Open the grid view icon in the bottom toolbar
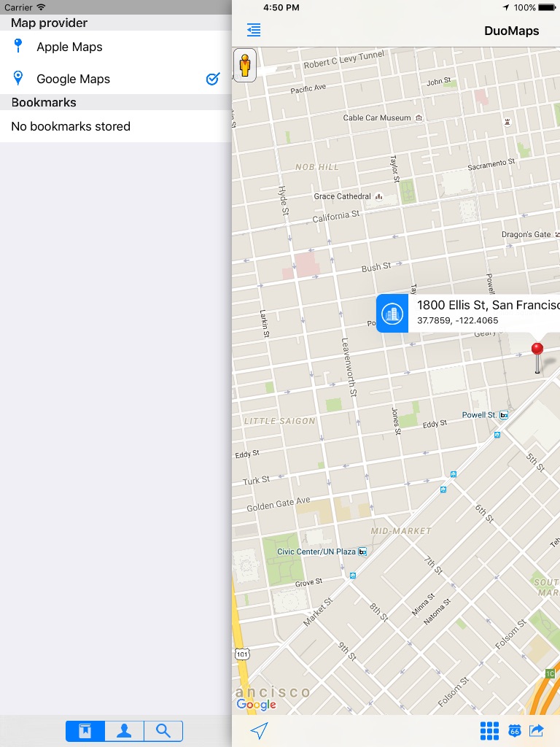 (489, 731)
